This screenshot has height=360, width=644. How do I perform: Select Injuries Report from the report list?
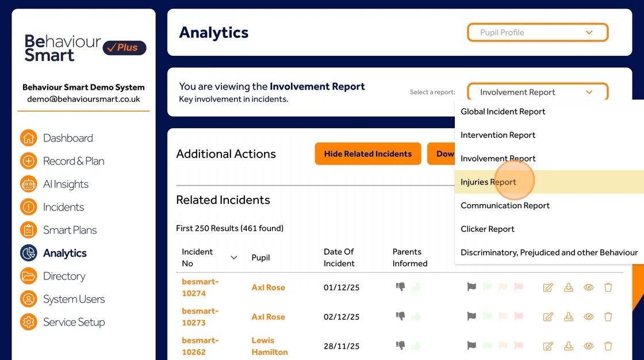point(489,181)
